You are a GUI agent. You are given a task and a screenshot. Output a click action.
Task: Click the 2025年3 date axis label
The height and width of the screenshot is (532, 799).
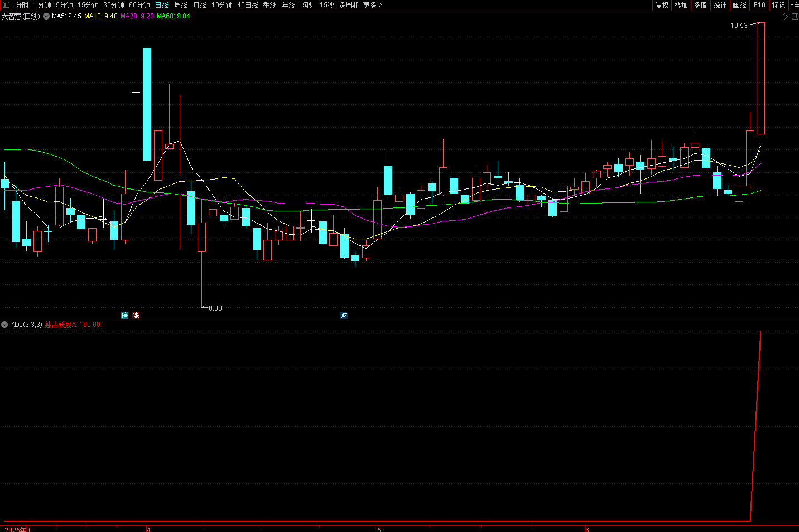point(17,529)
